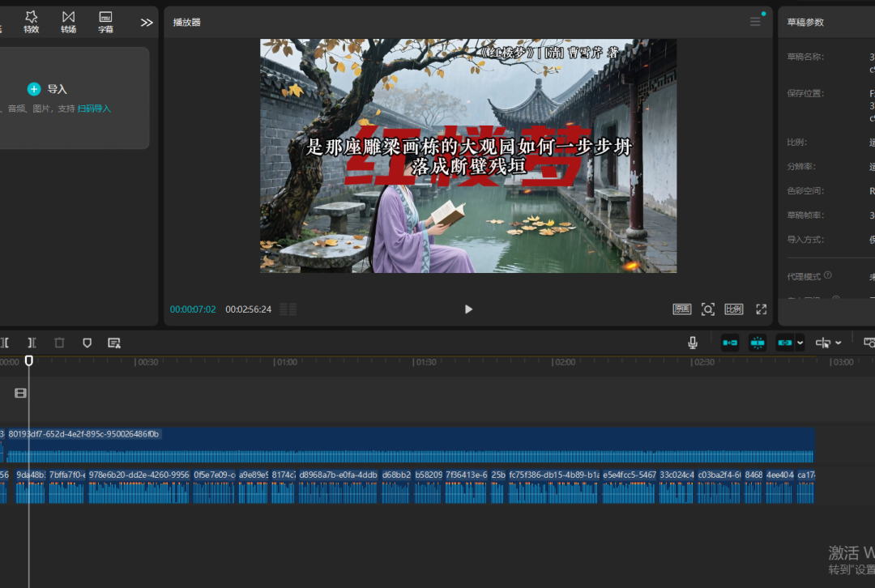
Task: Select audio clip d68bb2
Action: pos(396,487)
